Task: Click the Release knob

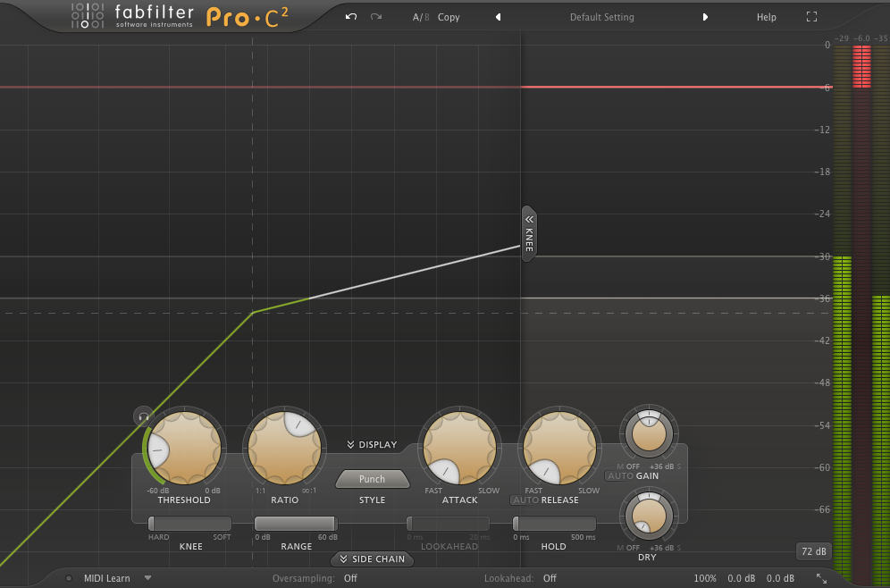Action: pyautogui.click(x=559, y=448)
